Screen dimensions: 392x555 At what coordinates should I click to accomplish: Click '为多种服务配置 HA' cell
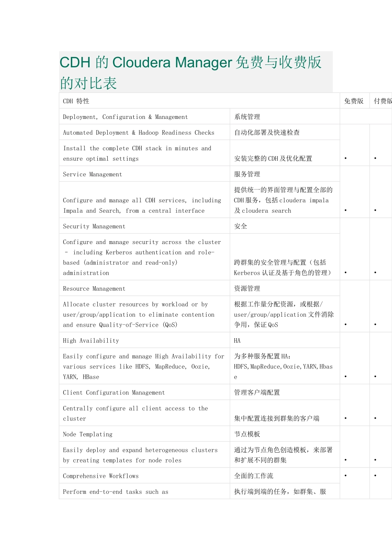click(x=285, y=366)
